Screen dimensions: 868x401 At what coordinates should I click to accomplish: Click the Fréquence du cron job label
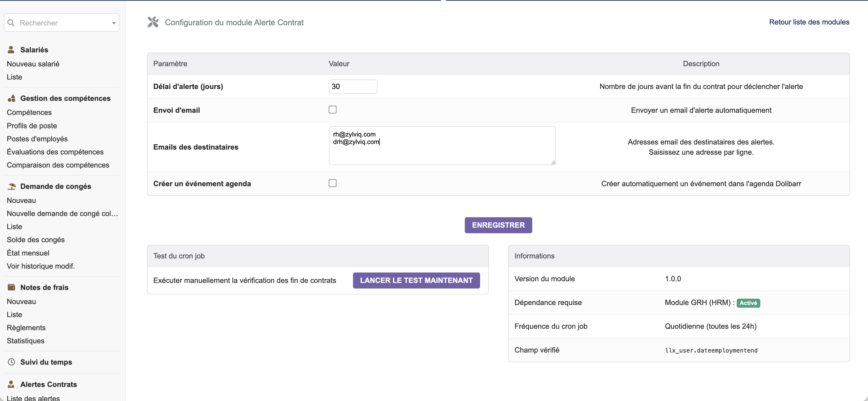click(x=551, y=326)
